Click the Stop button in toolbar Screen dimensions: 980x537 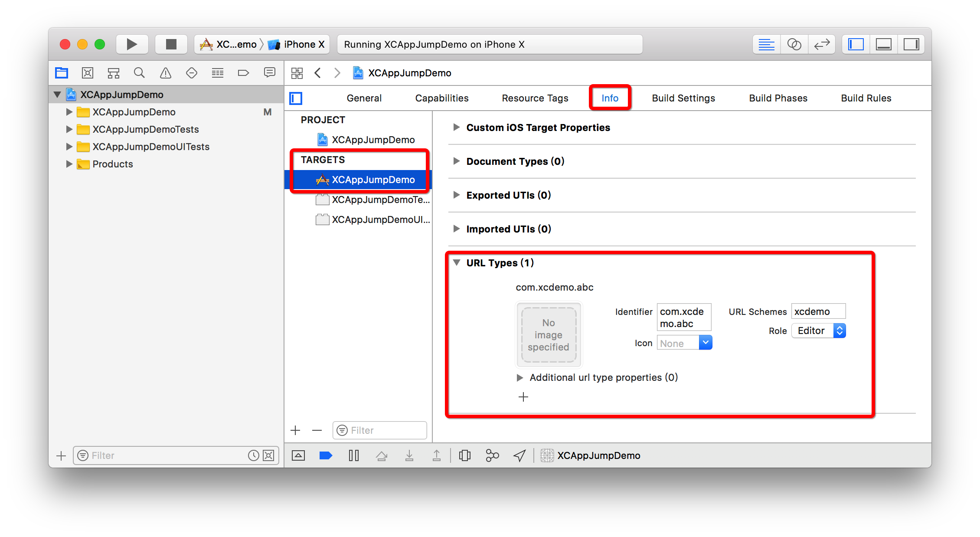click(x=171, y=44)
